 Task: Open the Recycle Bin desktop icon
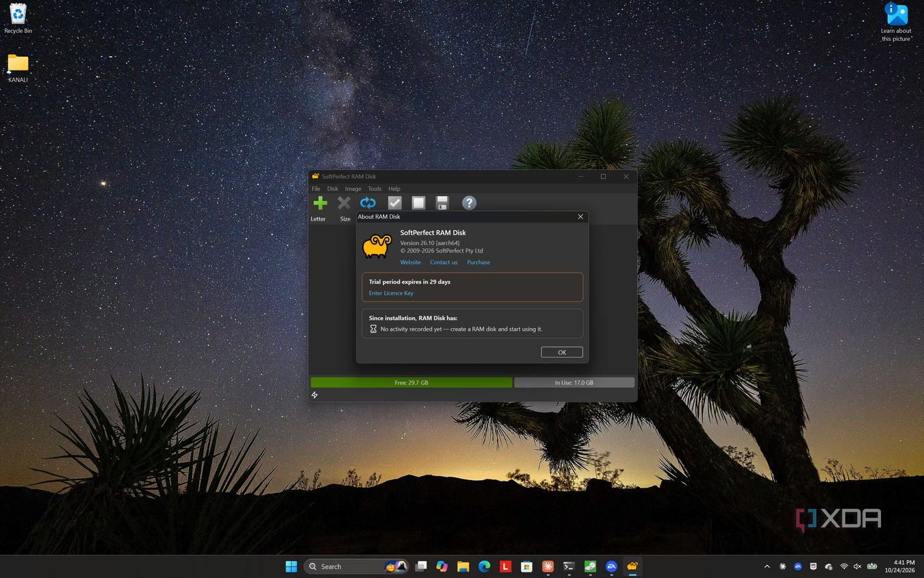click(x=18, y=18)
